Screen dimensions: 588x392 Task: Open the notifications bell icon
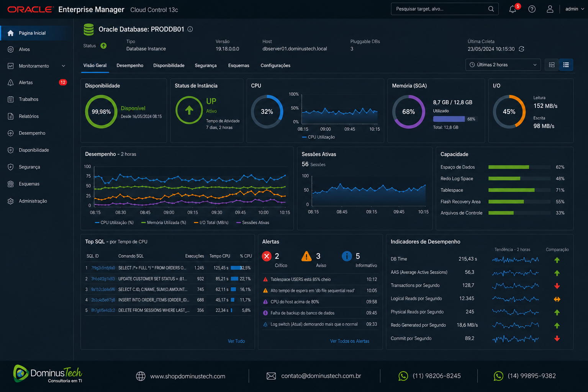[513, 9]
